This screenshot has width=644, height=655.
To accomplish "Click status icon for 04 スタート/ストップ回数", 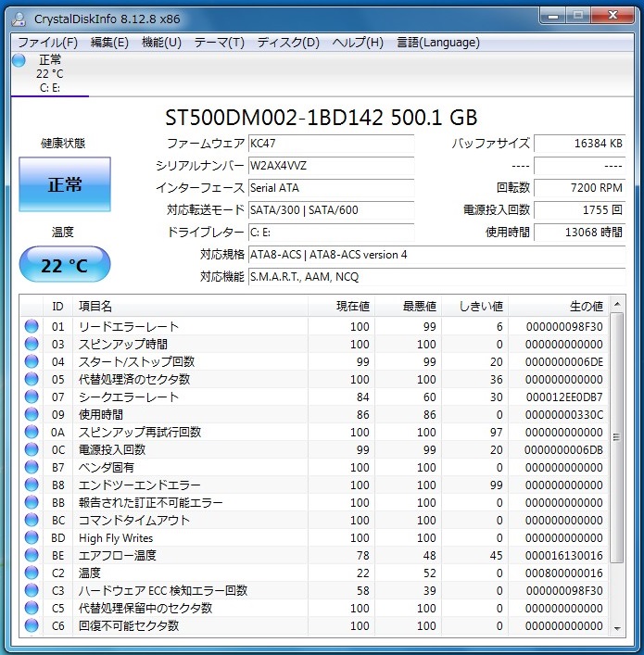I will coord(32,361).
